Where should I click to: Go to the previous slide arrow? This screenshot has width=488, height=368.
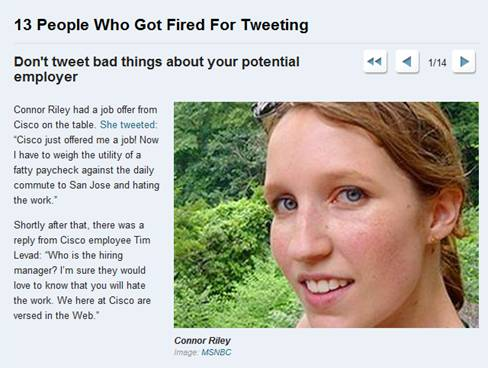tap(407, 62)
